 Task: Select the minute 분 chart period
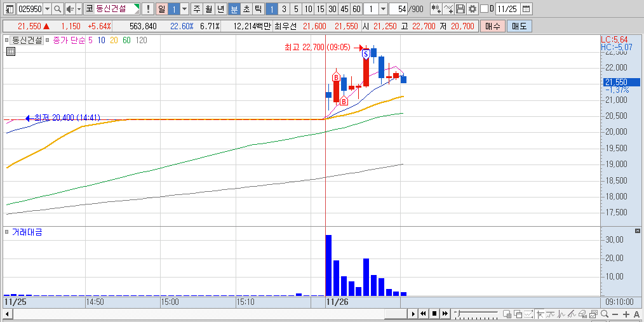pos(234,9)
